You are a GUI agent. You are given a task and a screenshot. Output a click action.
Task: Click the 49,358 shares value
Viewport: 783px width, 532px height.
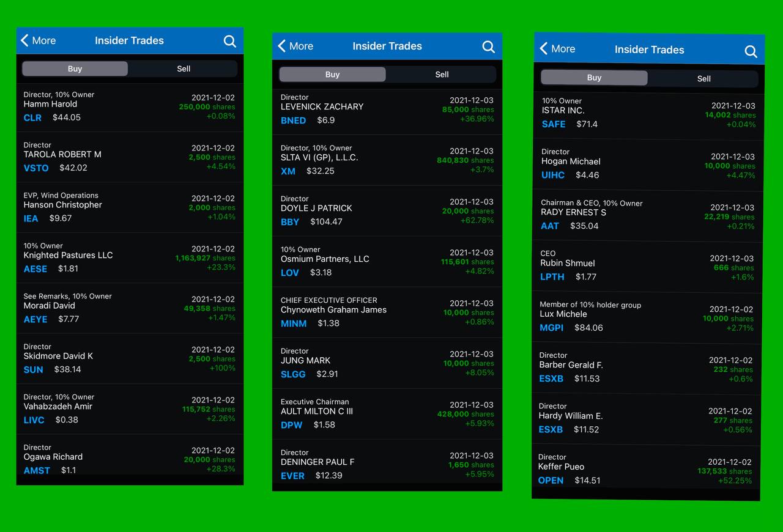[x=209, y=308]
